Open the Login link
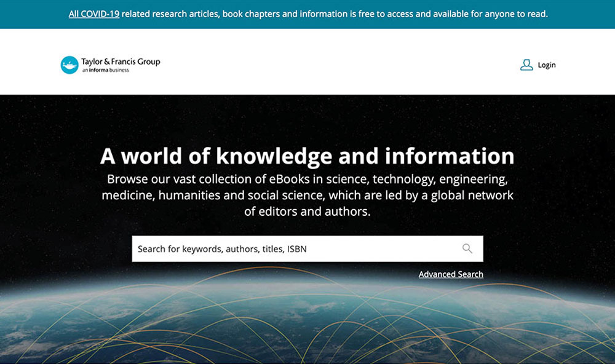This screenshot has width=615, height=364. pyautogui.click(x=546, y=65)
